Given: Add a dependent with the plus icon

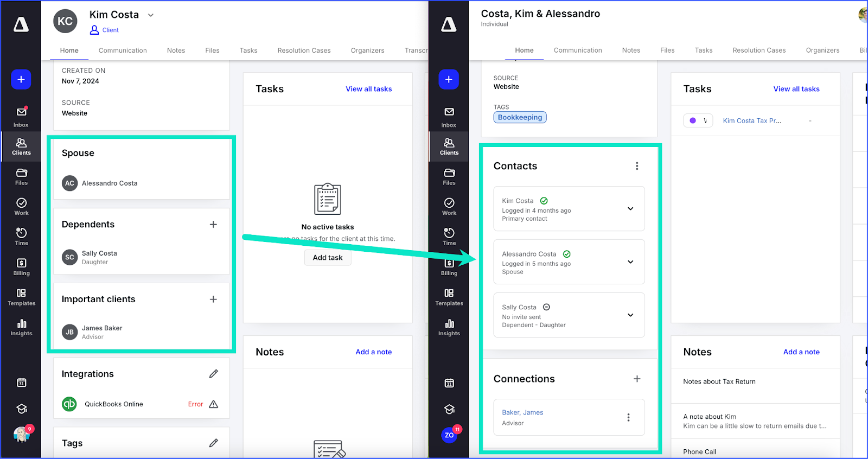Looking at the screenshot, I should pos(213,225).
